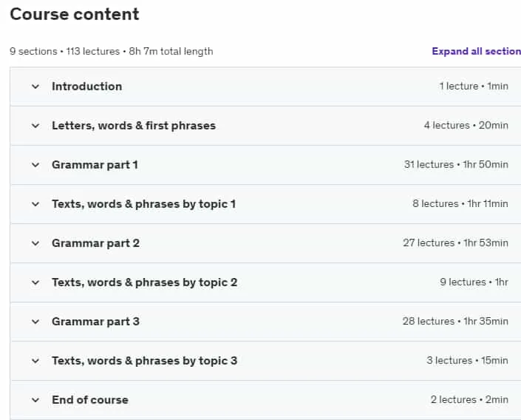
Task: Click chevron icon for Texts by topic 2
Action: pos(35,282)
